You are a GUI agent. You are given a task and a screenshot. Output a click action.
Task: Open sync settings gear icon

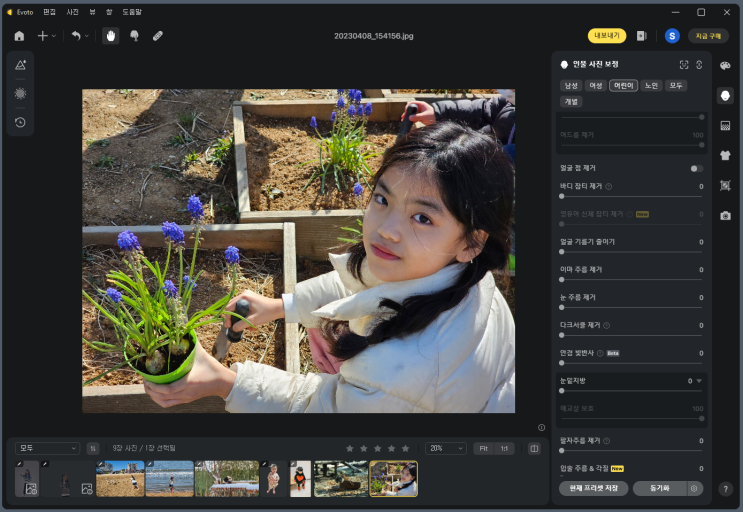tap(694, 488)
